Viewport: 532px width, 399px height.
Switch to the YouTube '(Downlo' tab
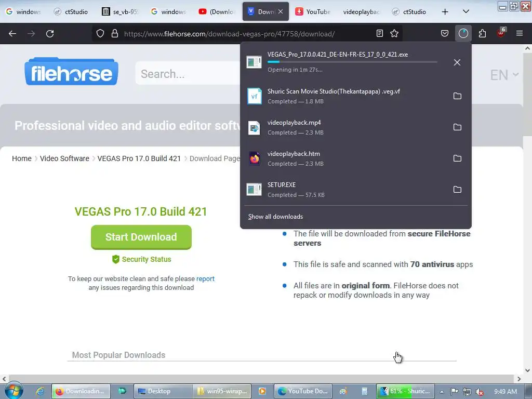217,11
